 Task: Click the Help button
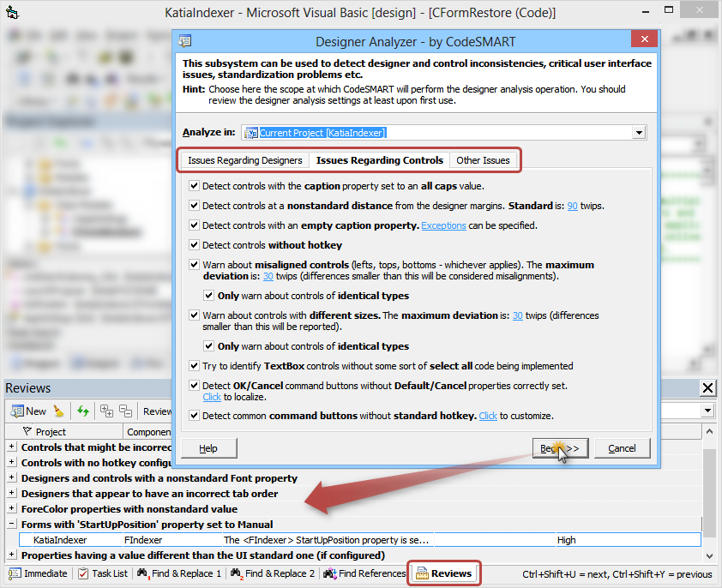(x=208, y=448)
